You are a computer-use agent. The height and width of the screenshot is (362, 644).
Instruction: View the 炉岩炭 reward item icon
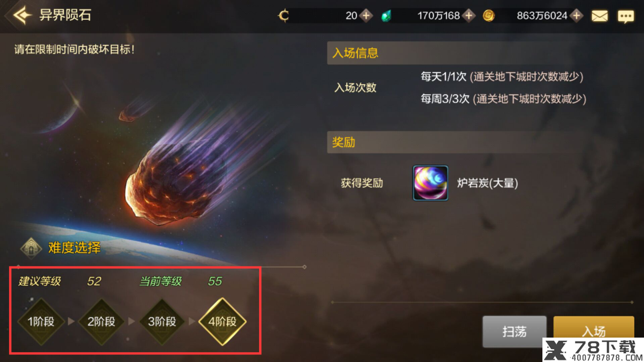point(430,183)
